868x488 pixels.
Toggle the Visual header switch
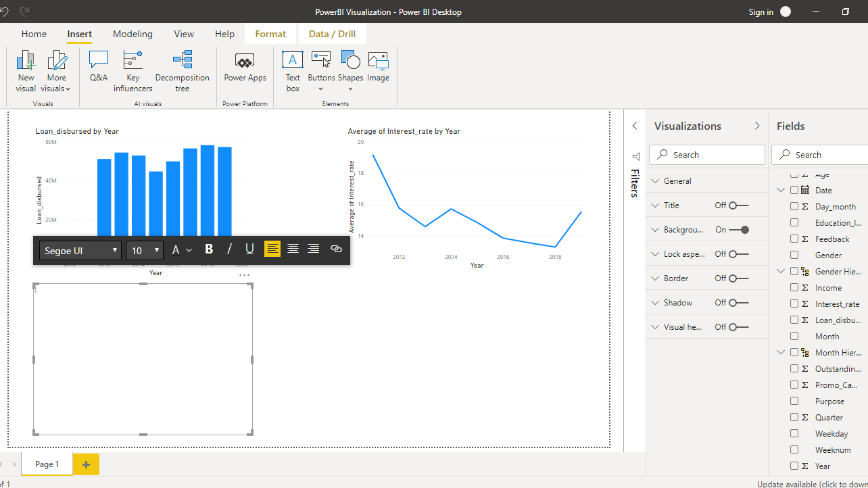738,327
